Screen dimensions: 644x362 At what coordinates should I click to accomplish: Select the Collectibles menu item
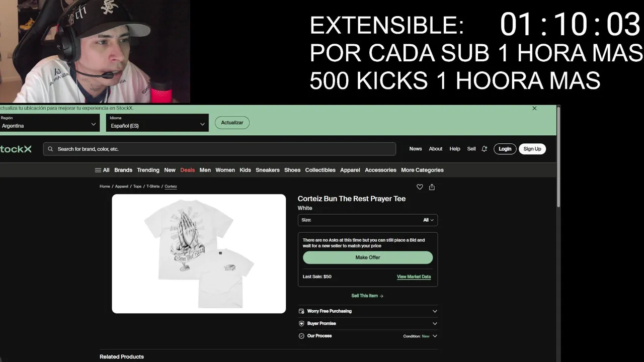pyautogui.click(x=320, y=170)
